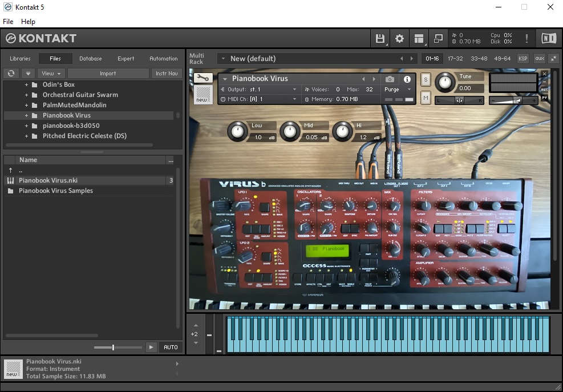Refresh the file browser with the circular arrows
Image resolution: width=563 pixels, height=392 pixels.
pos(11,73)
